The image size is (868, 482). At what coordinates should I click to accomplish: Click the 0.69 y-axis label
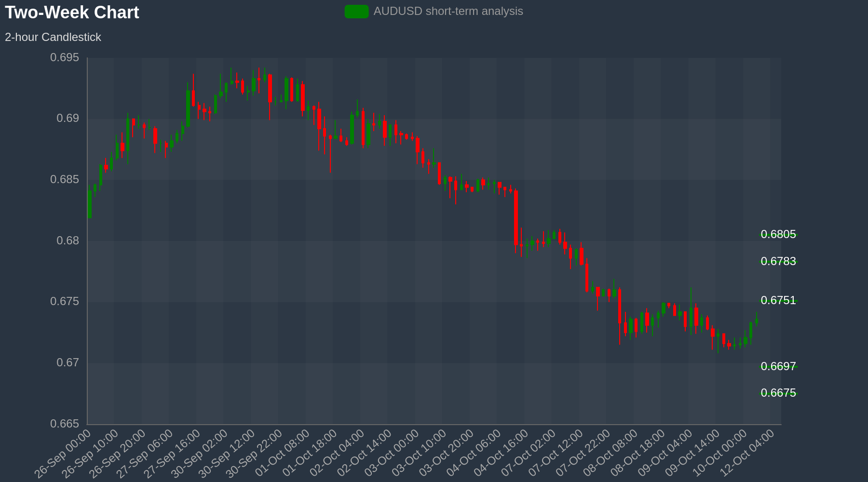point(68,119)
